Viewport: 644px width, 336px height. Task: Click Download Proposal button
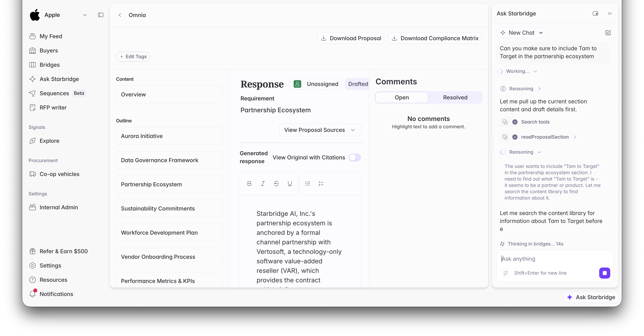351,38
